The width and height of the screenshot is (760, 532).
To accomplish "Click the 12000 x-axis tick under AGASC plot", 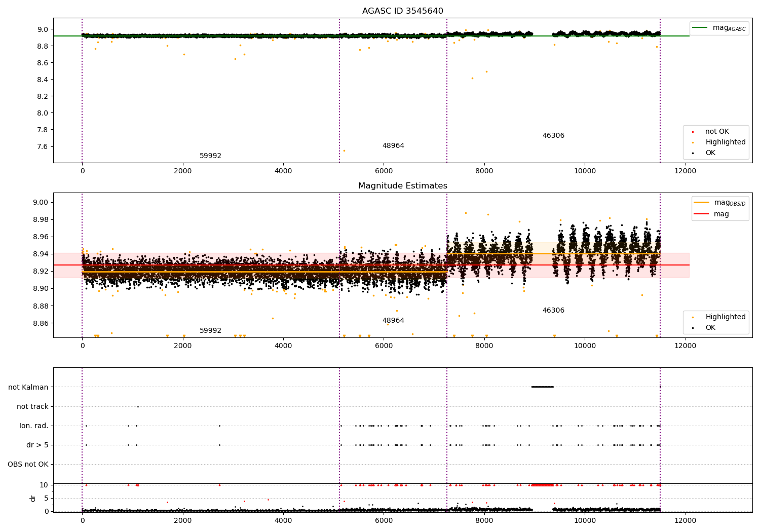I will [686, 171].
